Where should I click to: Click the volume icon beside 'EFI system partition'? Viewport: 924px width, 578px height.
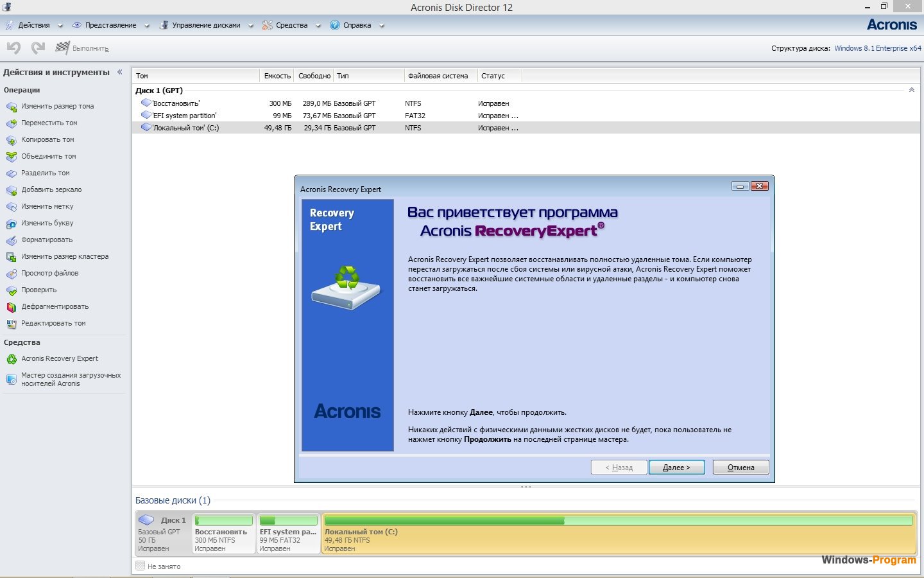click(x=146, y=115)
